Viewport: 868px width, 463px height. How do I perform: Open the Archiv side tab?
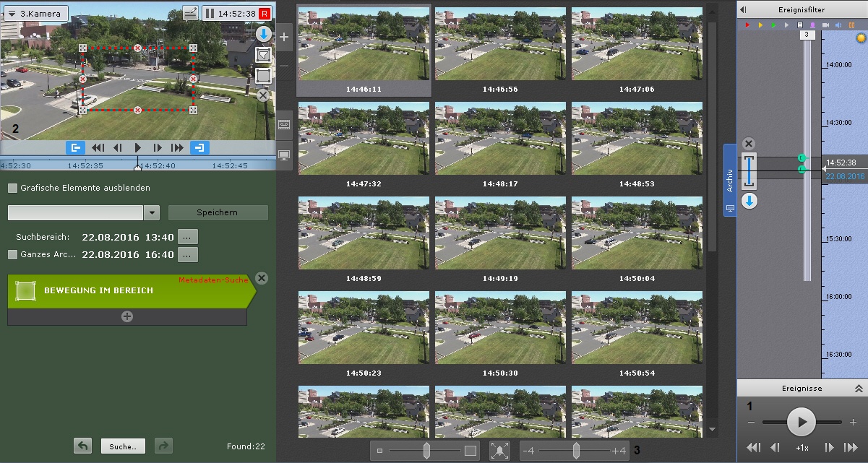point(730,181)
